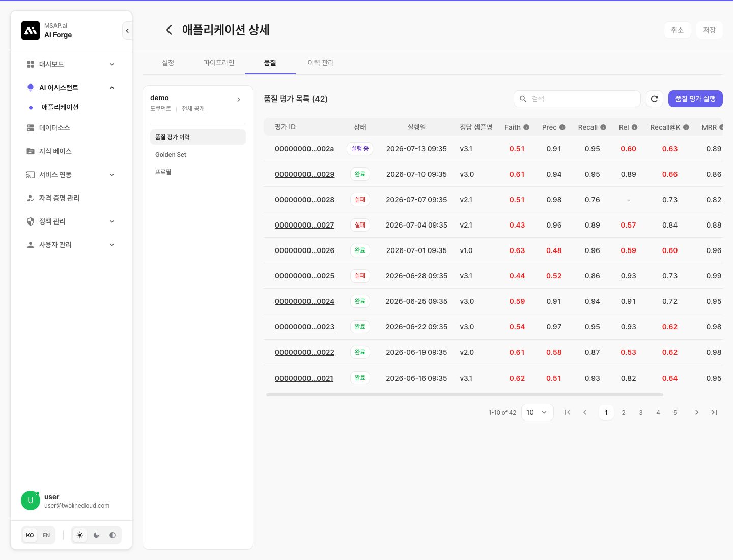Click the Faith column info icon
This screenshot has width=733, height=560.
pos(526,127)
